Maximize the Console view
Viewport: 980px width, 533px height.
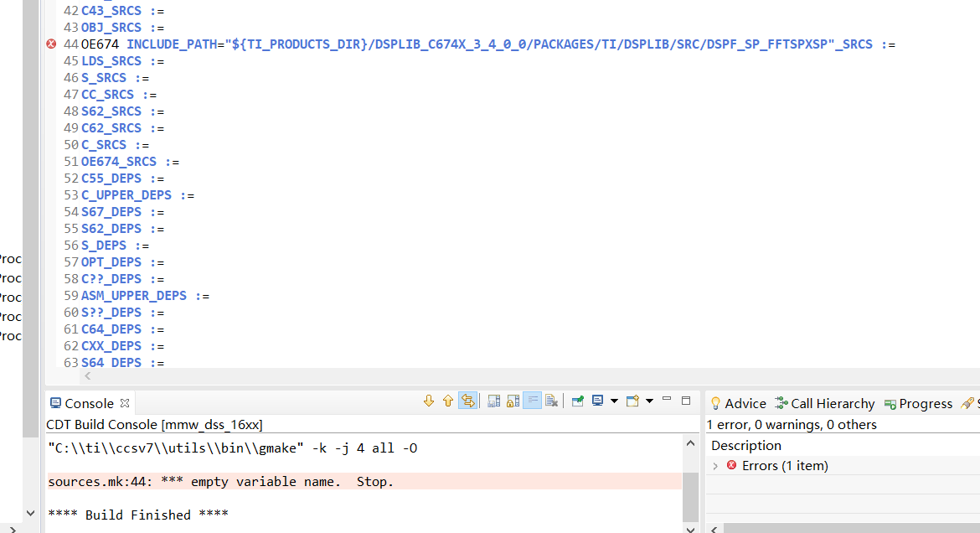pos(686,401)
